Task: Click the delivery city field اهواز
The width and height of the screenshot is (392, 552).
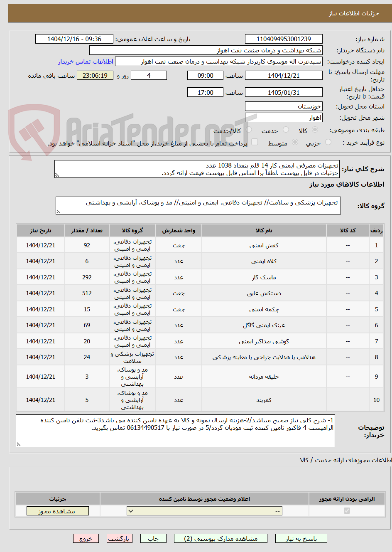Action: point(284,118)
